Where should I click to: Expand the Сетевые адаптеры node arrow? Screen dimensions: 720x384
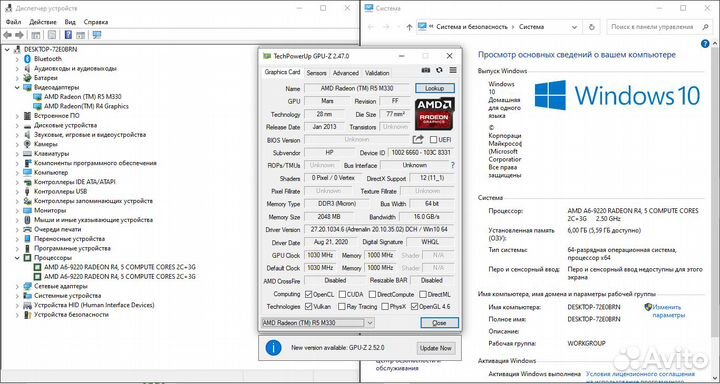17,286
